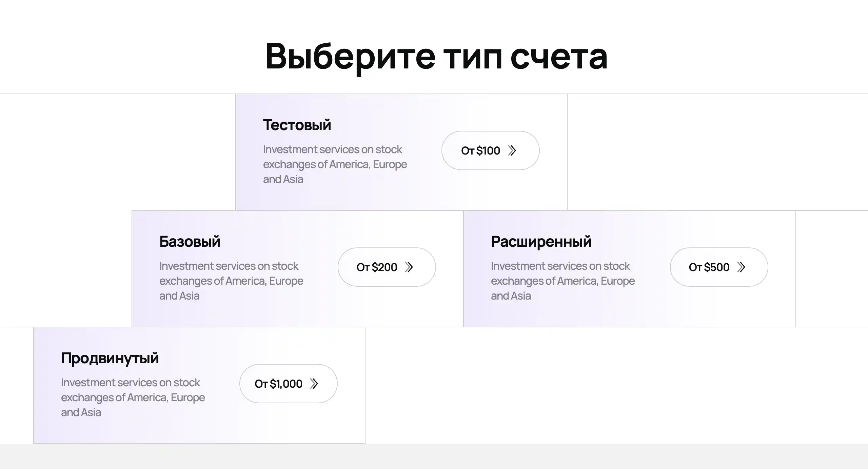Choose the От $200 account button
This screenshot has height=469, width=868.
coord(387,267)
